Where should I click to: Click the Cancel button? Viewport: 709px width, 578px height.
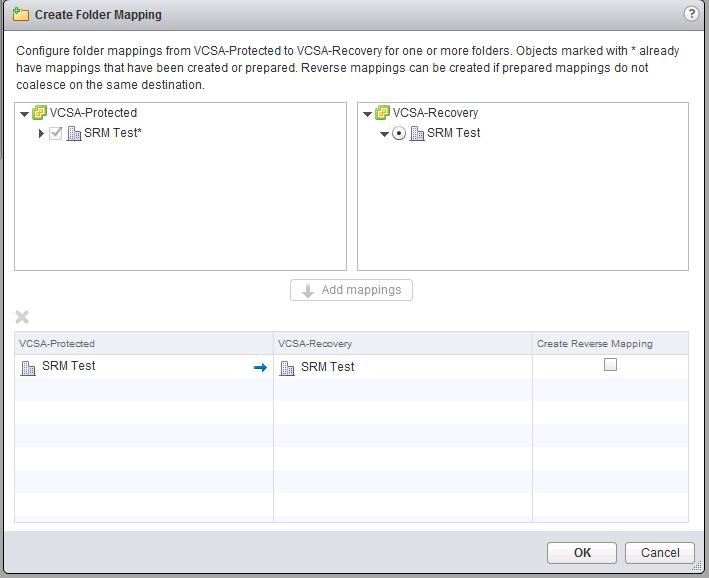(659, 552)
